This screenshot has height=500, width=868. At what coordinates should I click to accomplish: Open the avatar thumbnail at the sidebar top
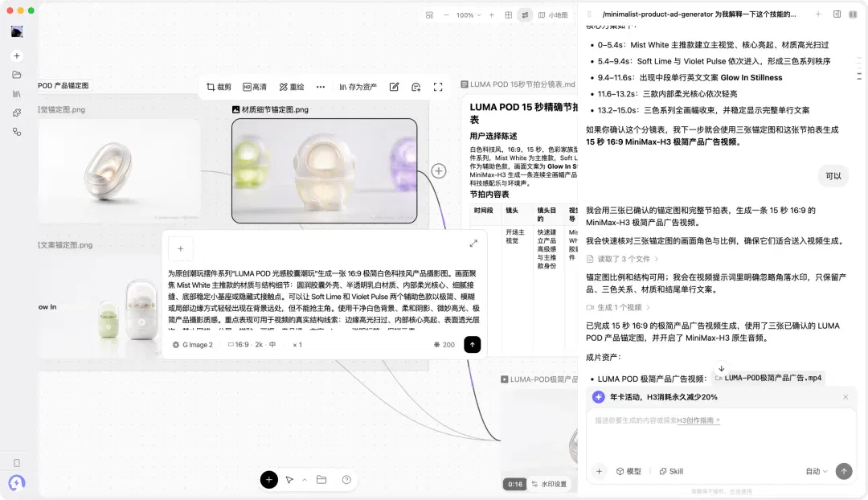[17, 31]
